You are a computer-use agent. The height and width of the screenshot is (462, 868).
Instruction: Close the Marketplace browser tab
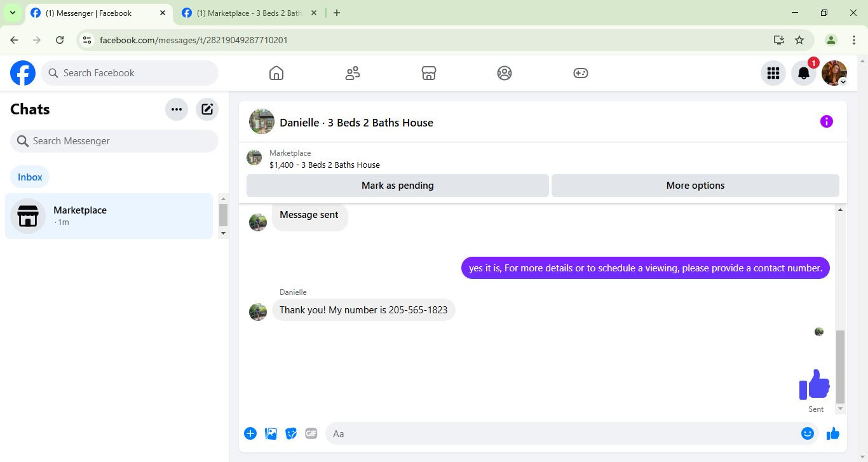pyautogui.click(x=313, y=13)
